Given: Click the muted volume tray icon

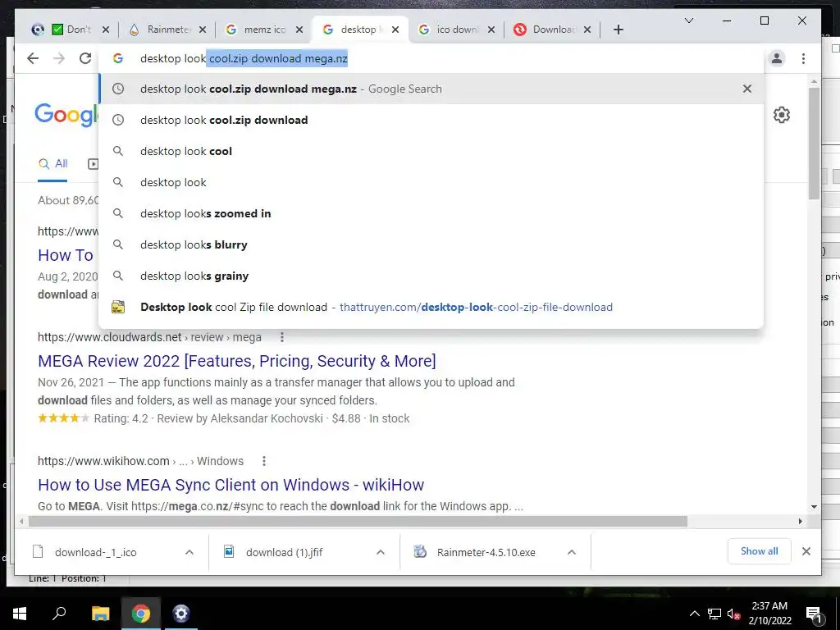Looking at the screenshot, I should 733,614.
